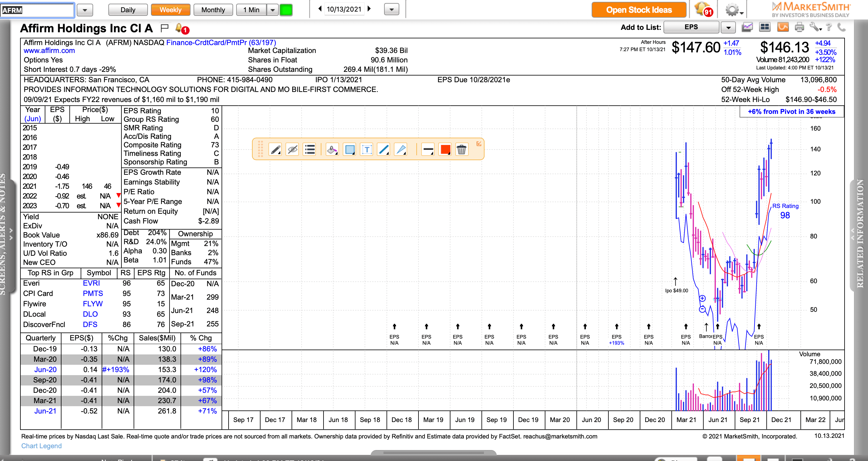This screenshot has width=868, height=461.
Task: Expand the Add to List dropdown
Action: click(728, 27)
